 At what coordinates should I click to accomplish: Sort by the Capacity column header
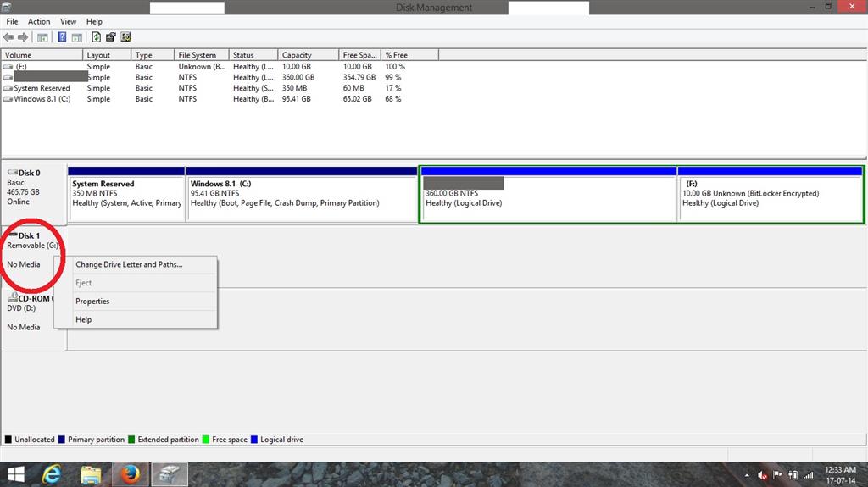click(308, 55)
